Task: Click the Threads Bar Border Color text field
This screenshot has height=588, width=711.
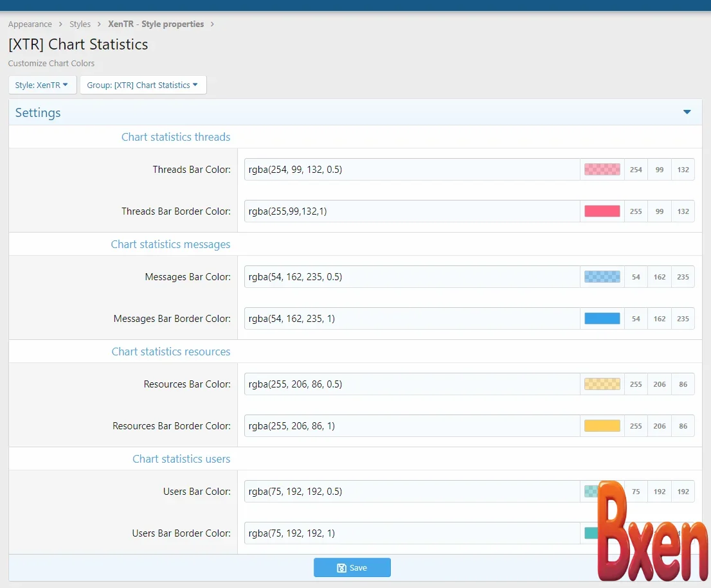Action: coord(411,211)
